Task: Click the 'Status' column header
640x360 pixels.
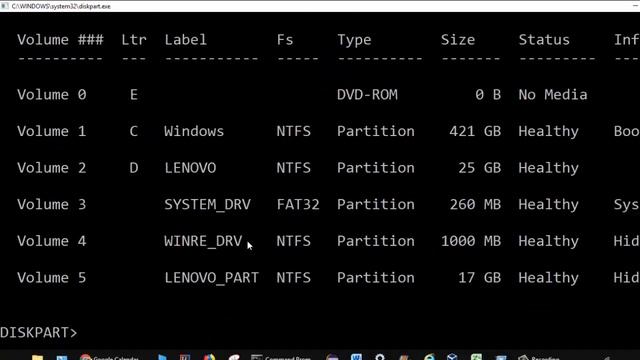Action: pyautogui.click(x=544, y=40)
